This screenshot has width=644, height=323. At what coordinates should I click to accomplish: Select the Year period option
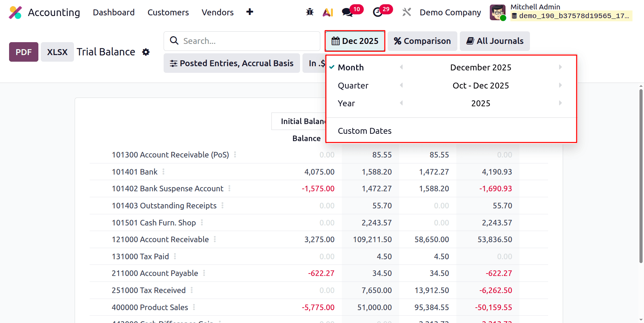(346, 103)
